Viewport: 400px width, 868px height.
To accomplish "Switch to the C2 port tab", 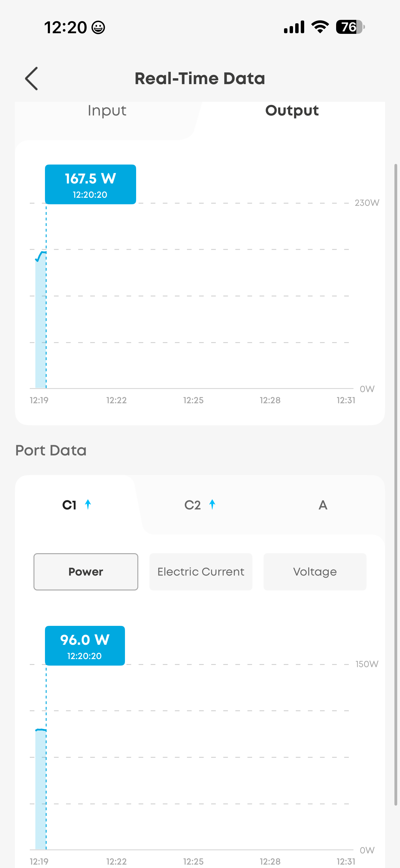I will click(x=193, y=505).
